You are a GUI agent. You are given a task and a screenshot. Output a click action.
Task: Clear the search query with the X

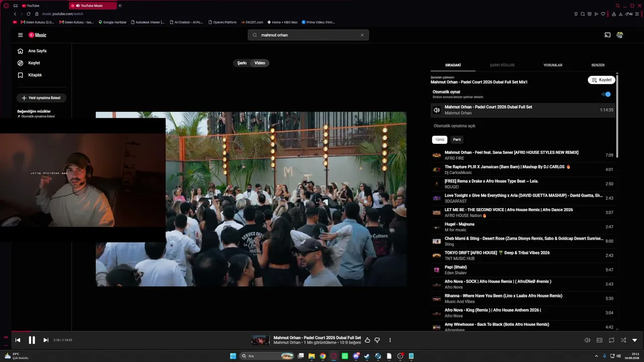[362, 35]
